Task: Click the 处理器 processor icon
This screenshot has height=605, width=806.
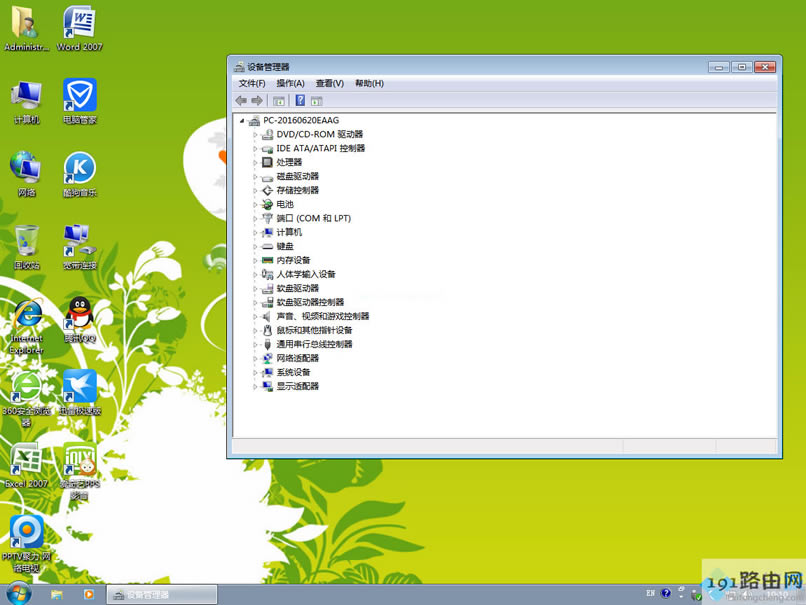Action: tap(267, 162)
